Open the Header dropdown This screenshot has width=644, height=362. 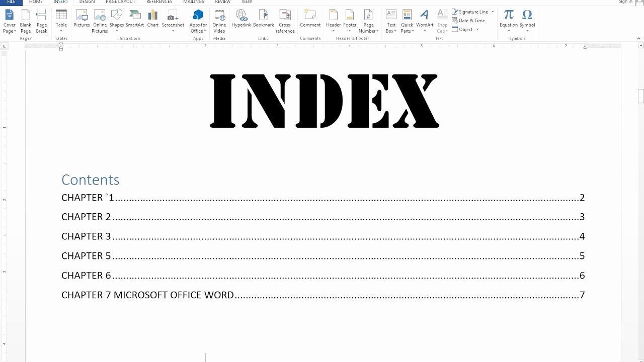click(x=333, y=21)
